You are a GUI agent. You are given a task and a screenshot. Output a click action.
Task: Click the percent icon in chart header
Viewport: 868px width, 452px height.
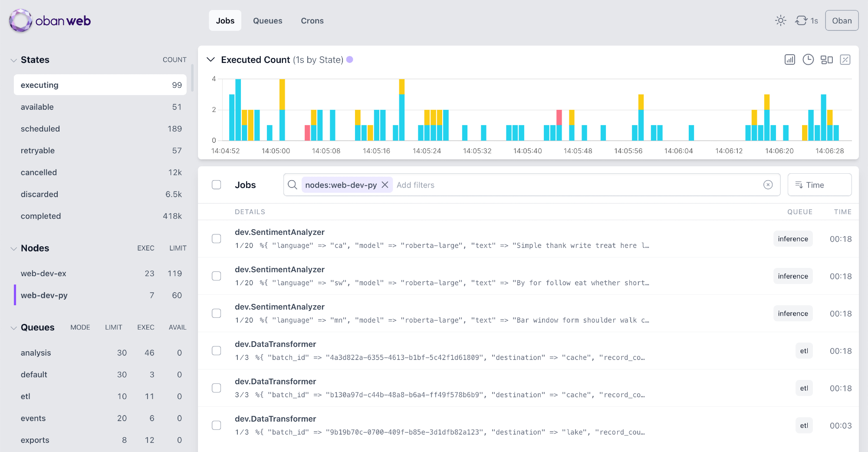coord(845,60)
